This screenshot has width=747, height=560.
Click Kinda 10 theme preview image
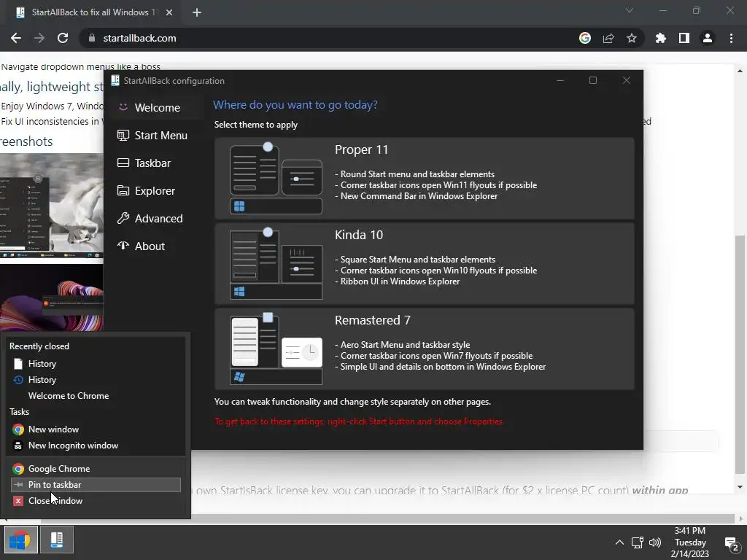pos(276,263)
